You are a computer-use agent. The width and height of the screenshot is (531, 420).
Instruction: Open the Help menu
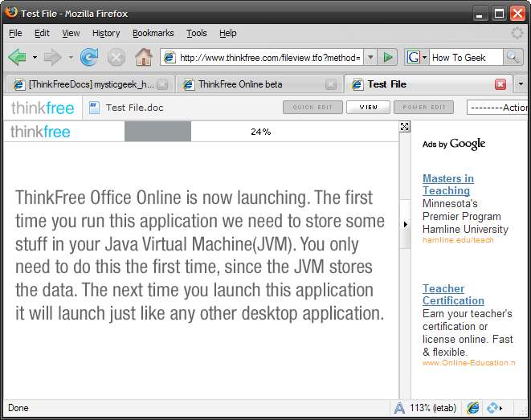(227, 33)
